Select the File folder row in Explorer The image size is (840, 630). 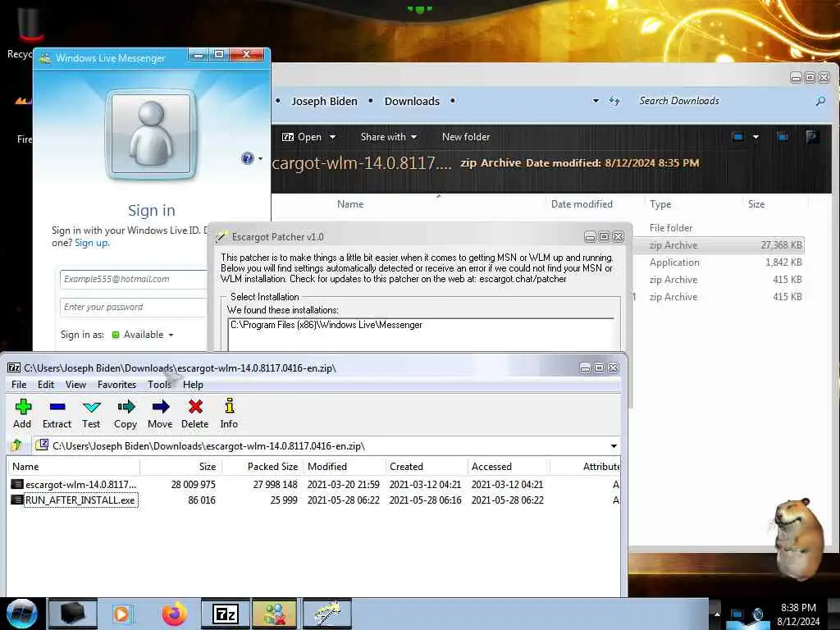719,228
